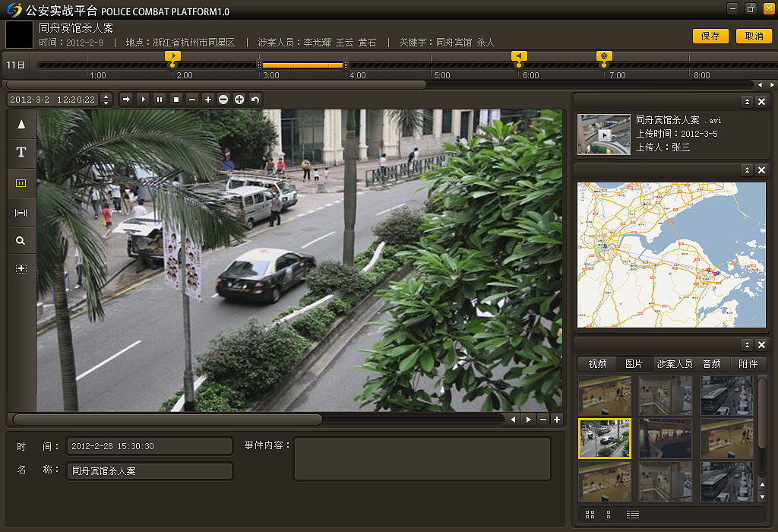This screenshot has height=532, width=778.
Task: Collapse the map panel
Action: coord(748,170)
